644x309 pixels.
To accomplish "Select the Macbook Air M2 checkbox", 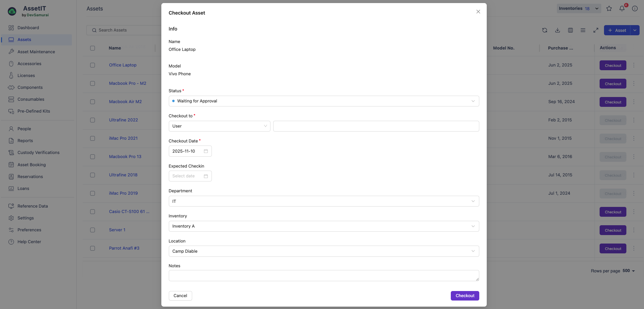I will pyautogui.click(x=93, y=102).
